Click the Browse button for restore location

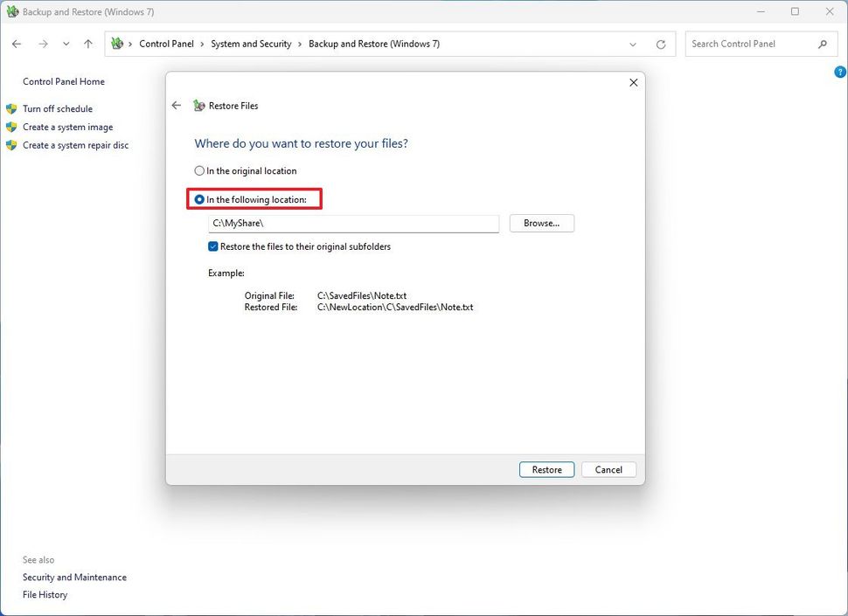(541, 223)
